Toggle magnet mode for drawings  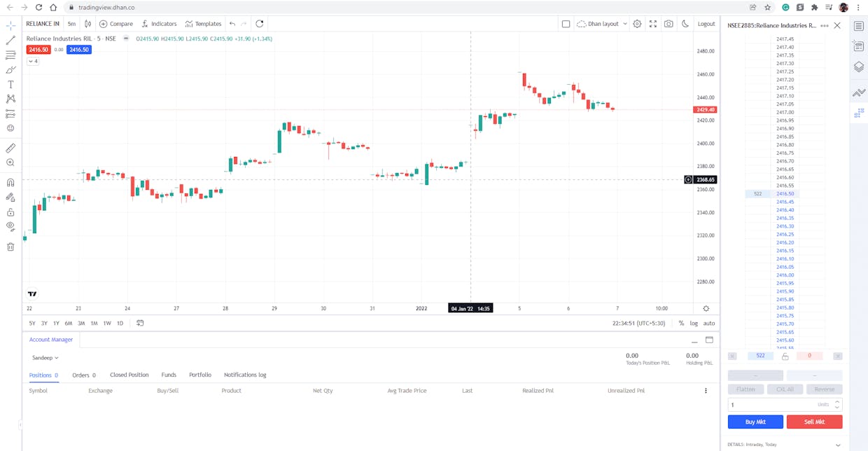point(10,182)
